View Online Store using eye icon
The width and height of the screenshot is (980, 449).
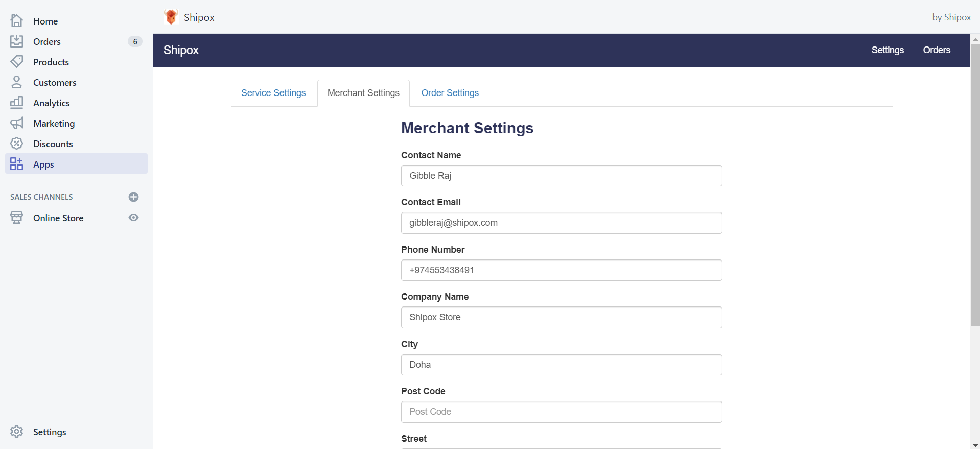134,218
